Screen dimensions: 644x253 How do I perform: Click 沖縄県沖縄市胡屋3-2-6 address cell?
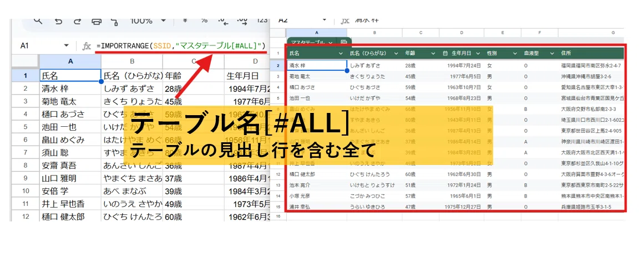click(586, 76)
